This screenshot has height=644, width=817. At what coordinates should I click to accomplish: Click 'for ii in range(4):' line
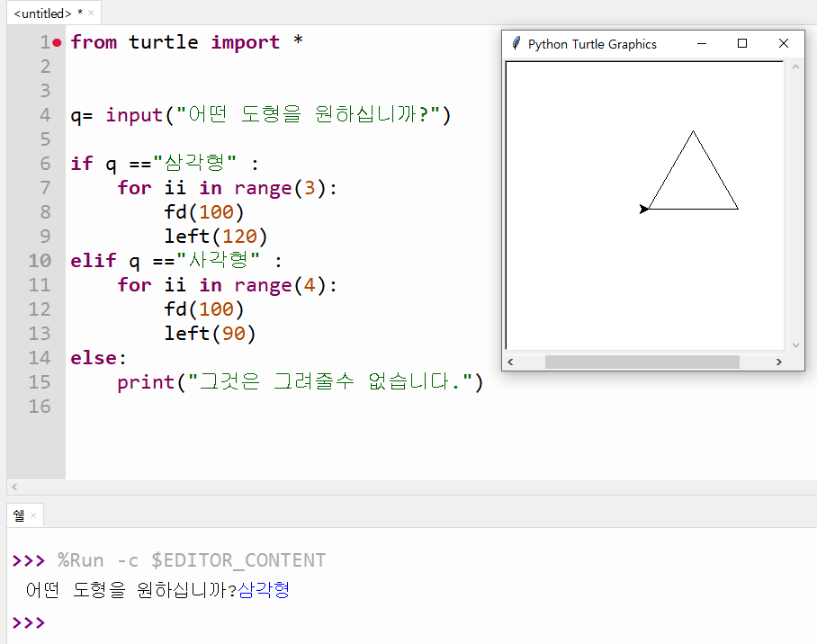tap(227, 285)
